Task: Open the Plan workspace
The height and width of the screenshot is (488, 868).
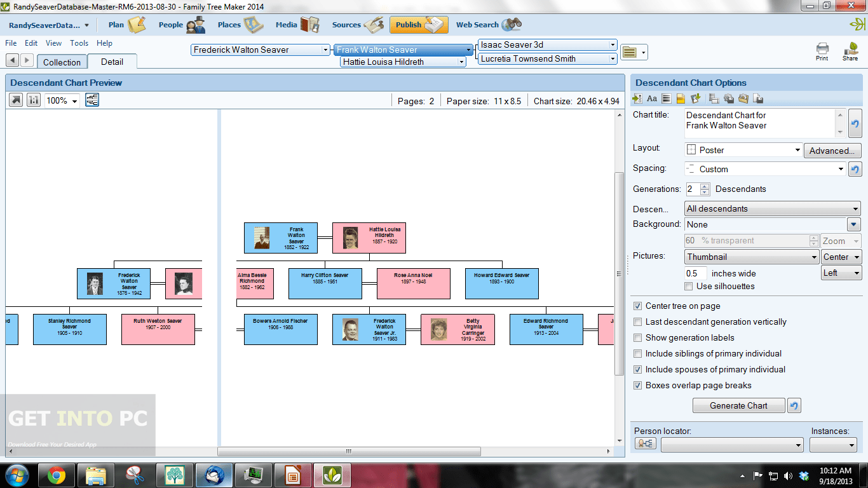Action: coord(126,25)
